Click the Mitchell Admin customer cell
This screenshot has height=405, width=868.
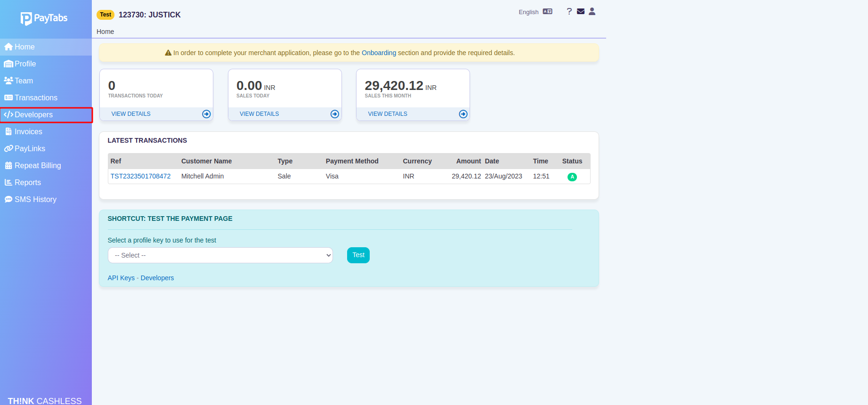(x=203, y=176)
